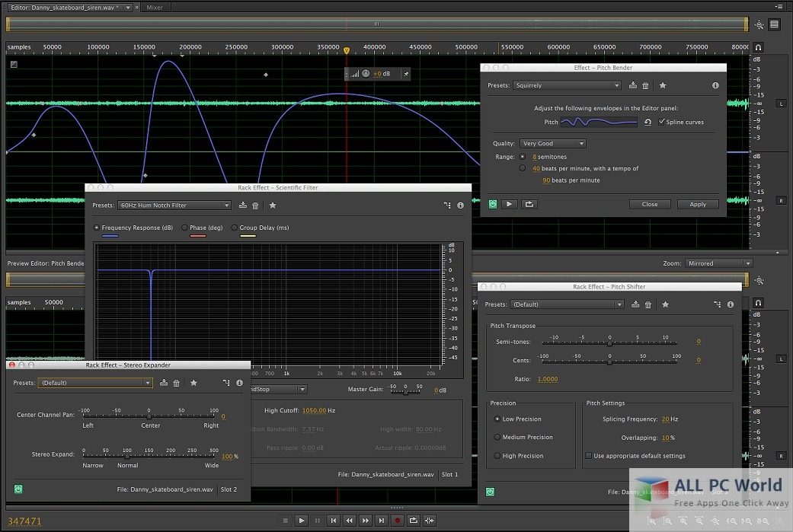Open Quality Very Good dropdown
This screenshot has width=793, height=532.
[x=553, y=144]
